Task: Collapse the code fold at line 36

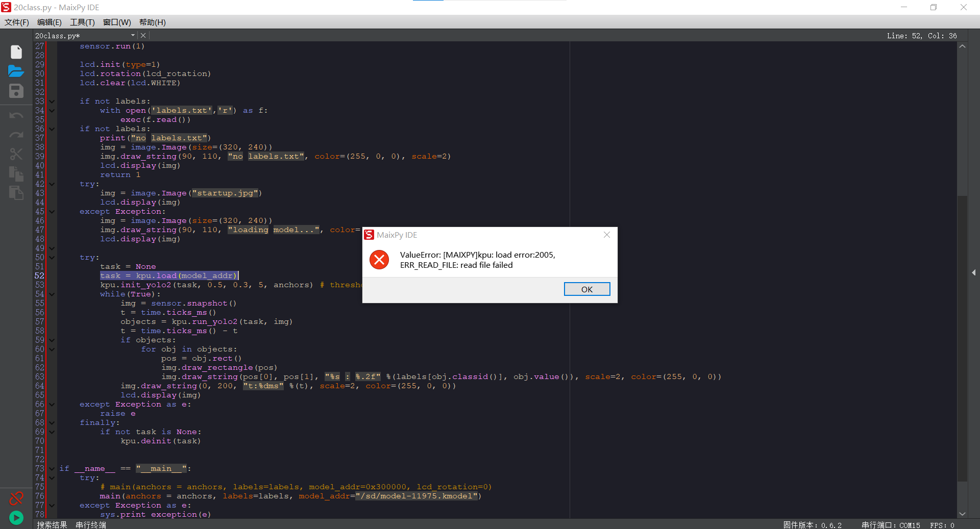Action: pos(52,129)
